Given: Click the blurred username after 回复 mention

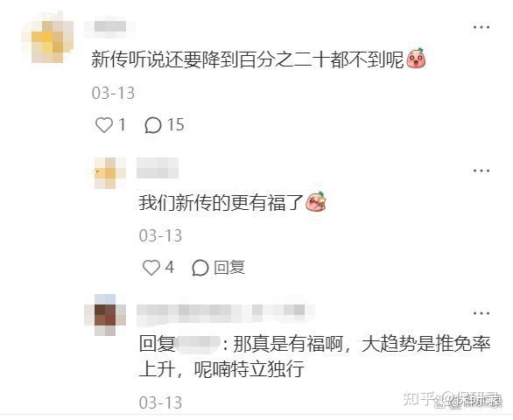Looking at the screenshot, I should click(x=198, y=344).
